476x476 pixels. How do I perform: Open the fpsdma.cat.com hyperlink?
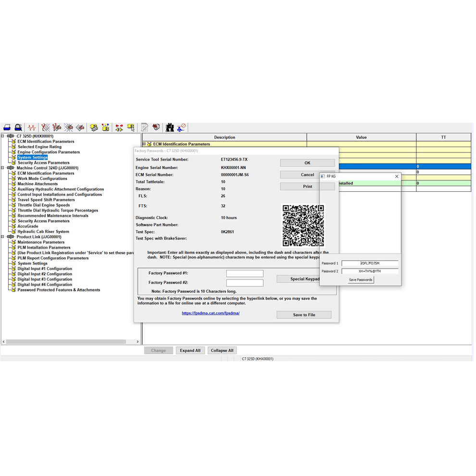[211, 312]
